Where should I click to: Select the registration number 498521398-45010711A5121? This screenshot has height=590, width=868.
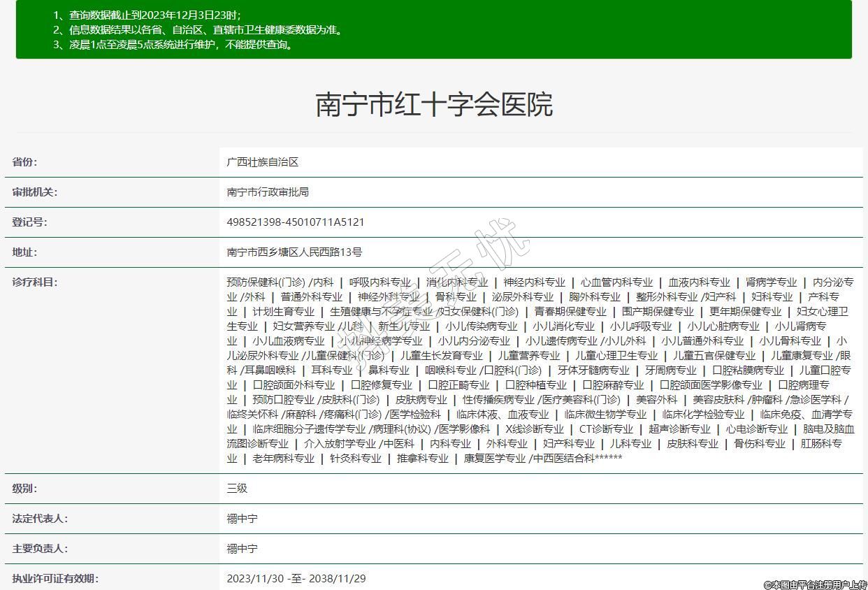tap(296, 222)
